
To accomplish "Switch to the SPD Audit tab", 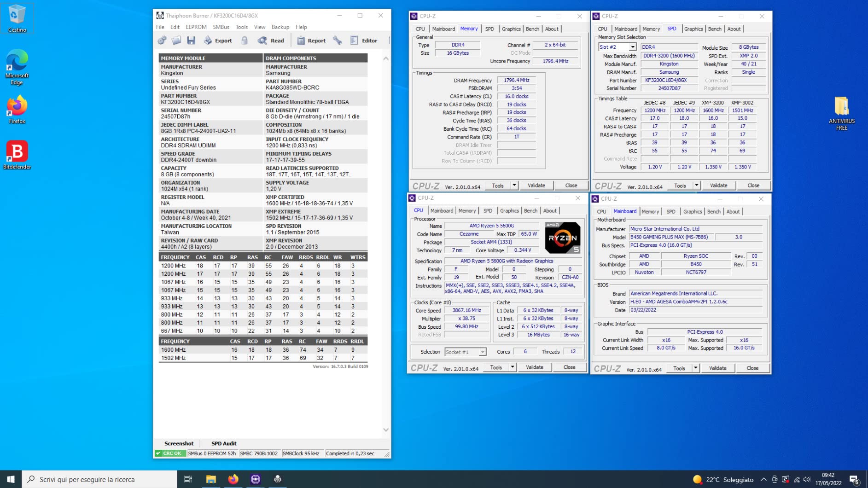I will pos(224,443).
